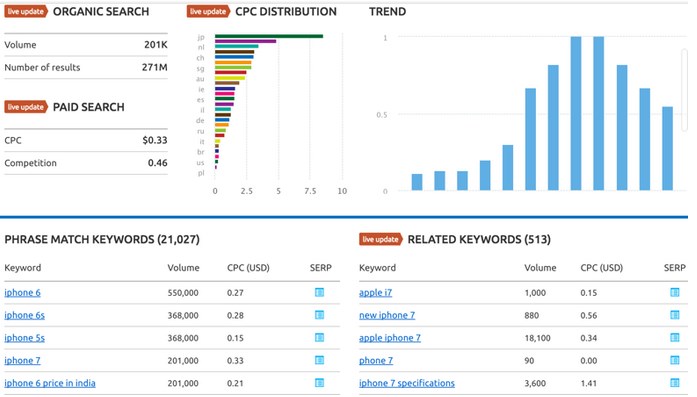Image resolution: width=697 pixels, height=397 pixels.
Task: Click live update badge beside Organic Search
Action: pos(26,12)
